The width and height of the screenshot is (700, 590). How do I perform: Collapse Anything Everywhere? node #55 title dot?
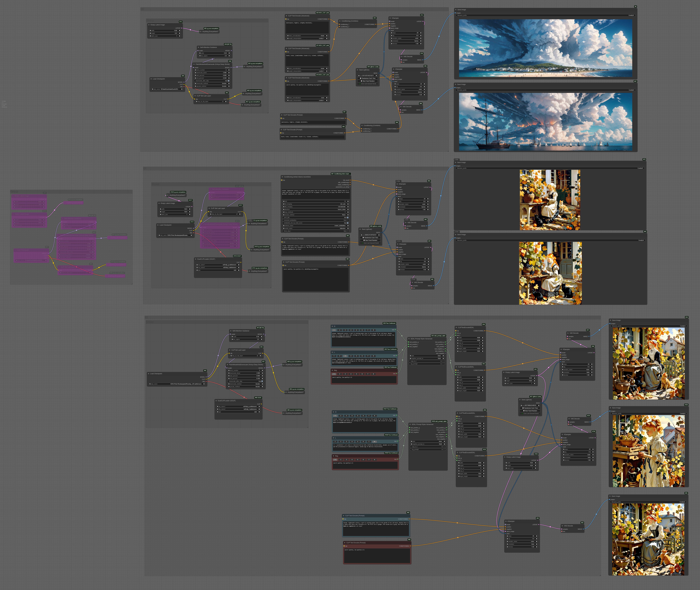(x=201, y=31)
